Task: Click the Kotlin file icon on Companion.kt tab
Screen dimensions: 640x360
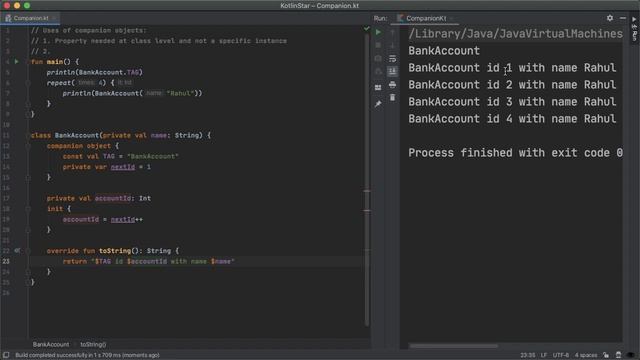Action: [x=8, y=18]
